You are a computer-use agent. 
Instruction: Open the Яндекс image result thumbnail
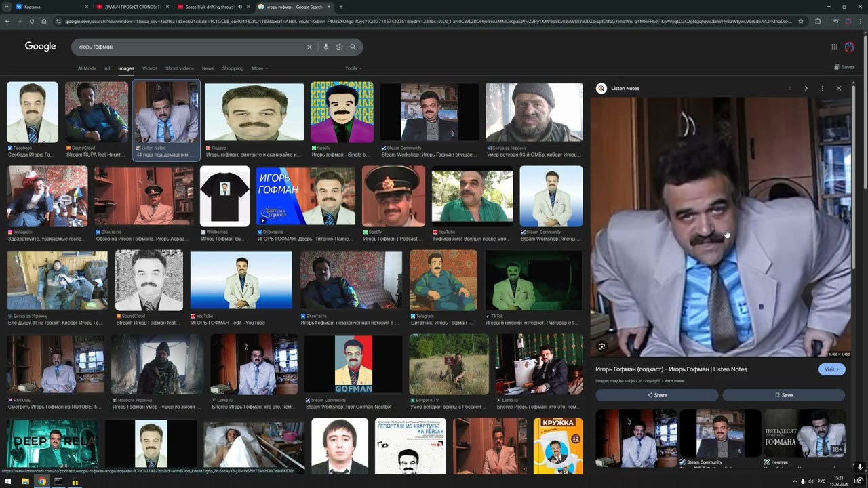tap(254, 113)
